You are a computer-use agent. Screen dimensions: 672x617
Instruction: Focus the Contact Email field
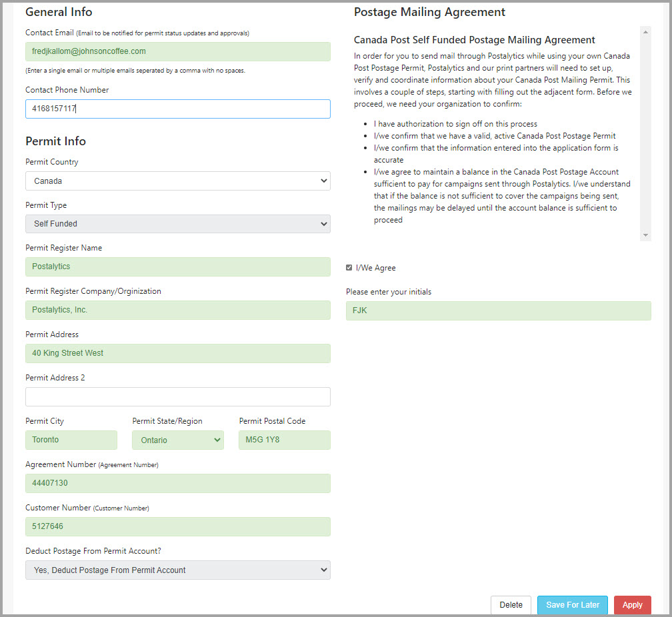pos(178,51)
